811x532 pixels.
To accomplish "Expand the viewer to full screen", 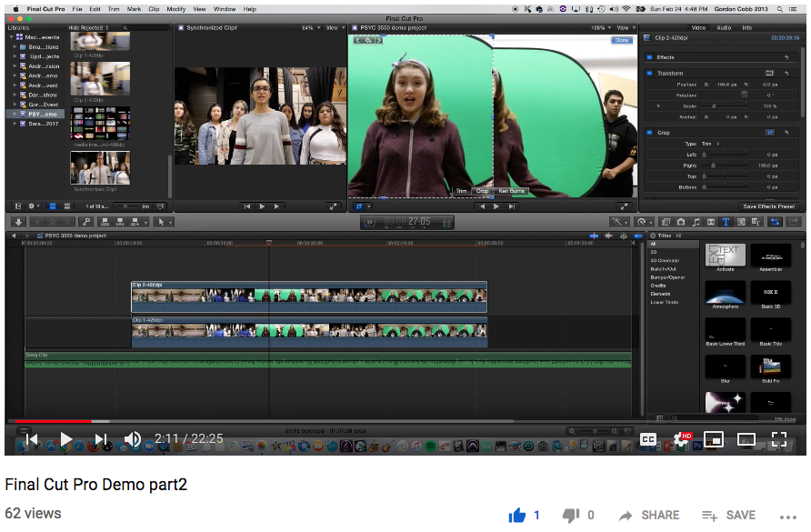I will 624,206.
